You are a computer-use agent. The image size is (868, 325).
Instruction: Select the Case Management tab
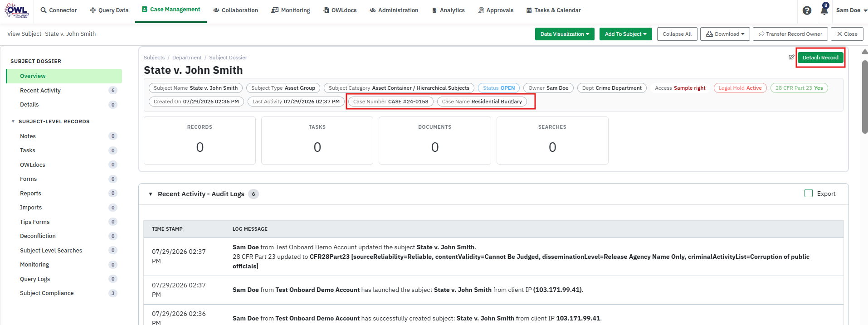coord(171,10)
